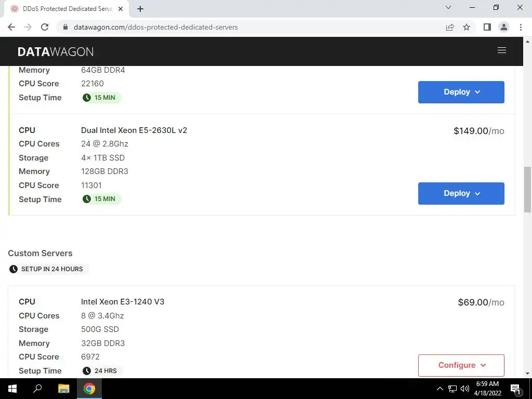This screenshot has height=399, width=532.
Task: Toggle the browser side panel
Action: click(487, 27)
